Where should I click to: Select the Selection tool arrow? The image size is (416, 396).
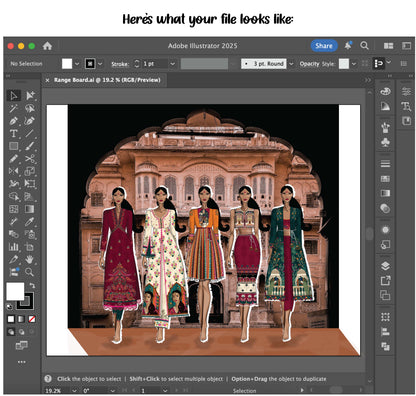[14, 96]
